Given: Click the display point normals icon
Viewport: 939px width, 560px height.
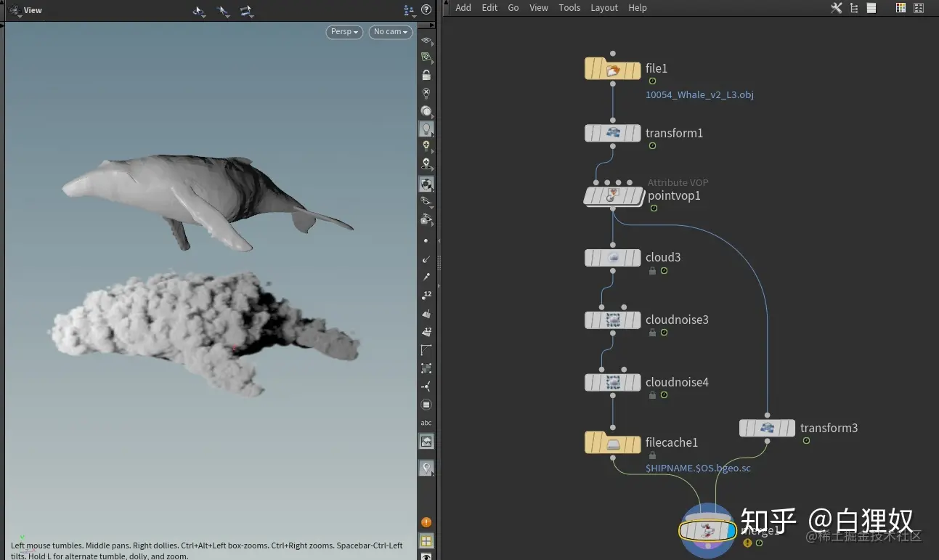Looking at the screenshot, I should (x=426, y=259).
